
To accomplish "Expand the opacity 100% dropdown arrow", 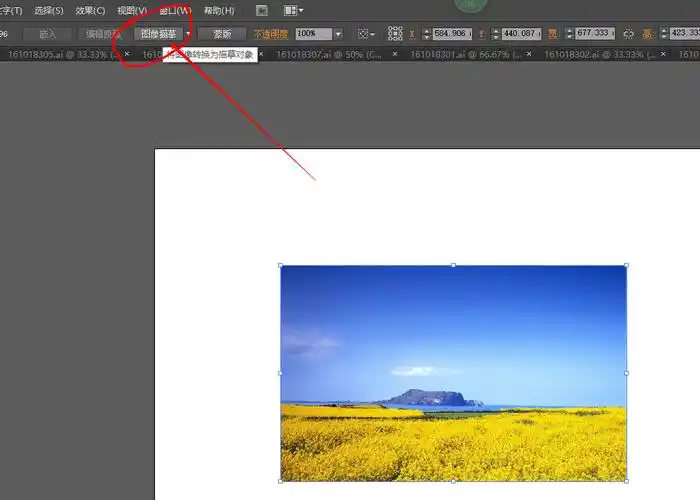I will (338, 33).
